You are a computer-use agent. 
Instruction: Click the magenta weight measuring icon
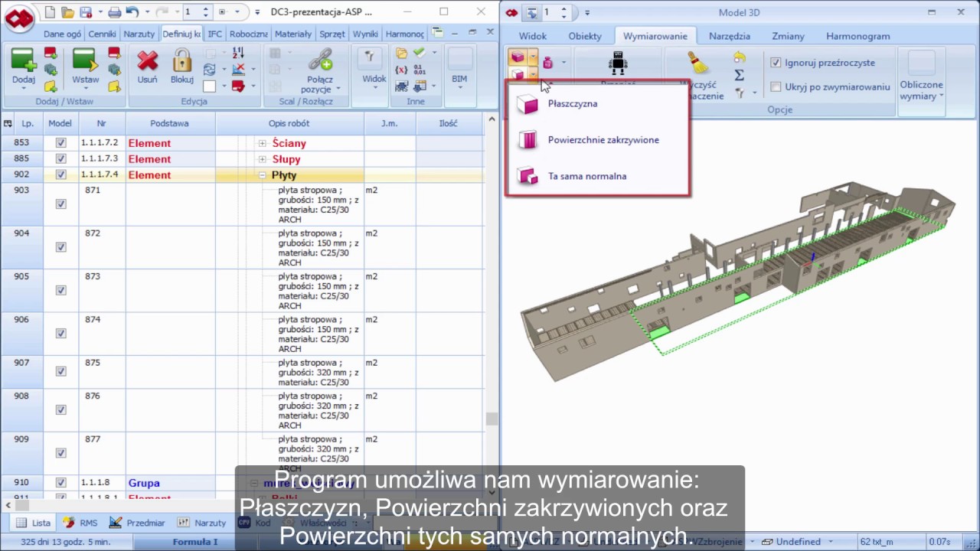(547, 63)
